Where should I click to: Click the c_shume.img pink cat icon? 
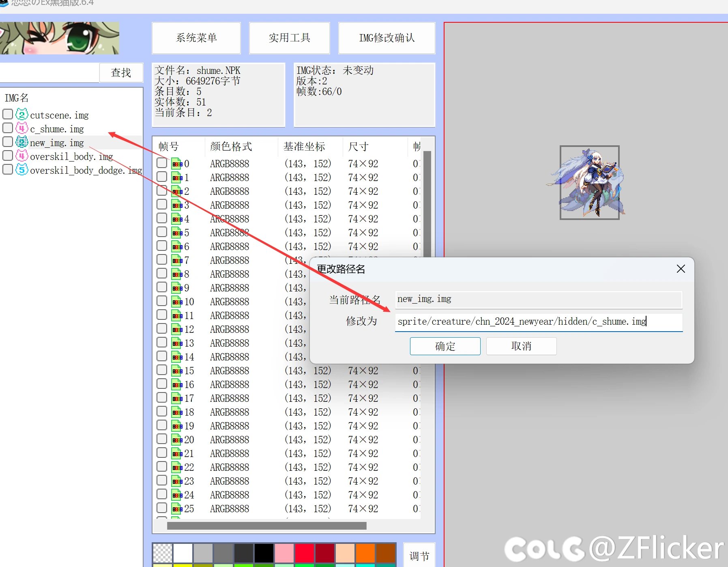(21, 128)
